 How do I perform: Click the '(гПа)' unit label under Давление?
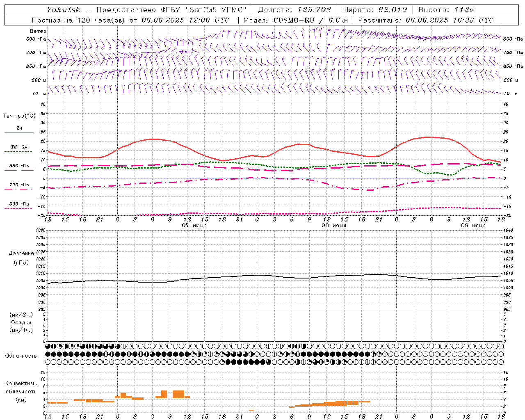21,262
